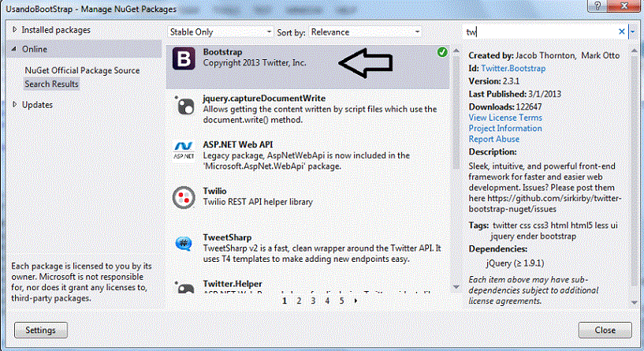Select the TweetSharp package title
The image size is (644, 351).
coord(227,237)
